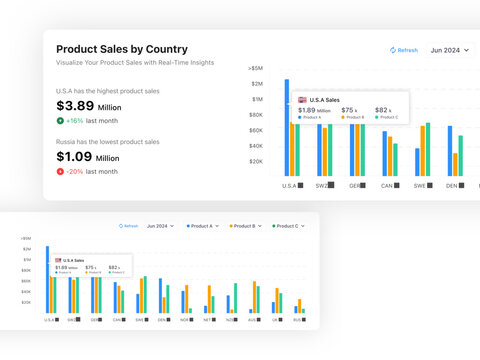
Task: Open the Jun 2024 dropdown in top card
Action: click(450, 50)
